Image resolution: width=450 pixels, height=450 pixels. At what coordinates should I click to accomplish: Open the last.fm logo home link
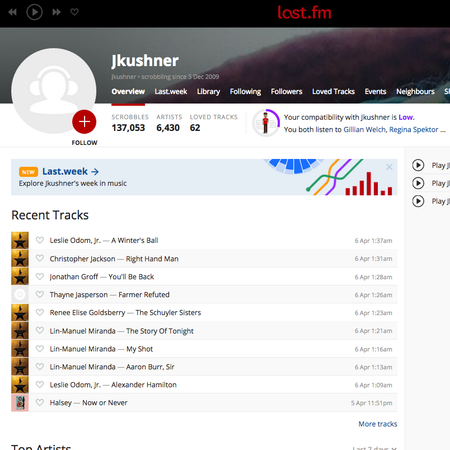tap(304, 13)
